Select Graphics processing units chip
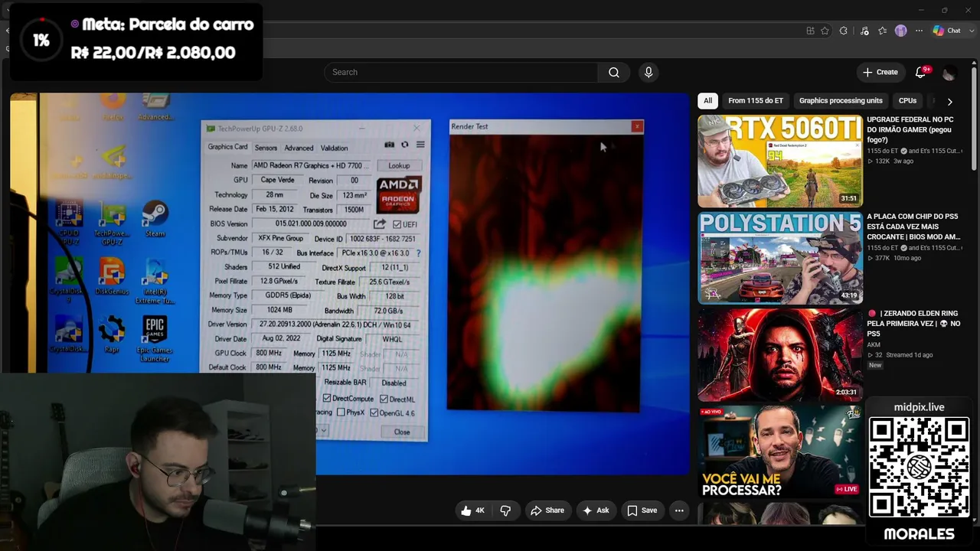The image size is (980, 551). [x=841, y=101]
